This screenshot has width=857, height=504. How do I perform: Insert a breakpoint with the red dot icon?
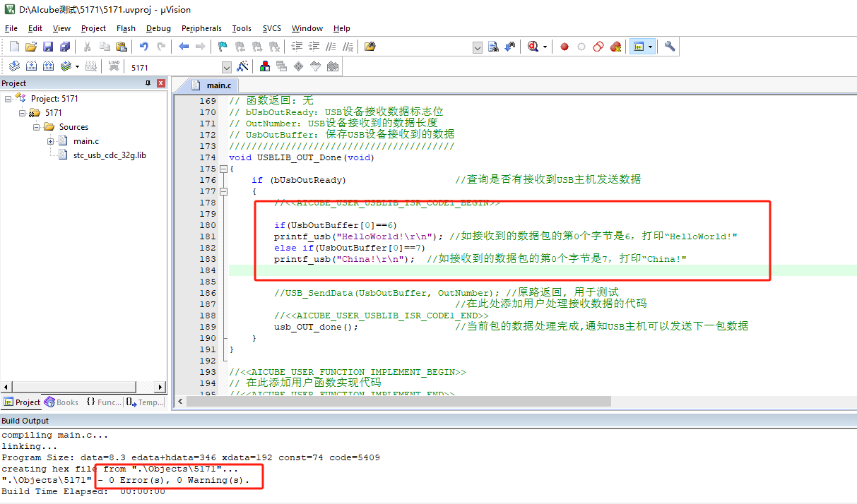click(565, 47)
